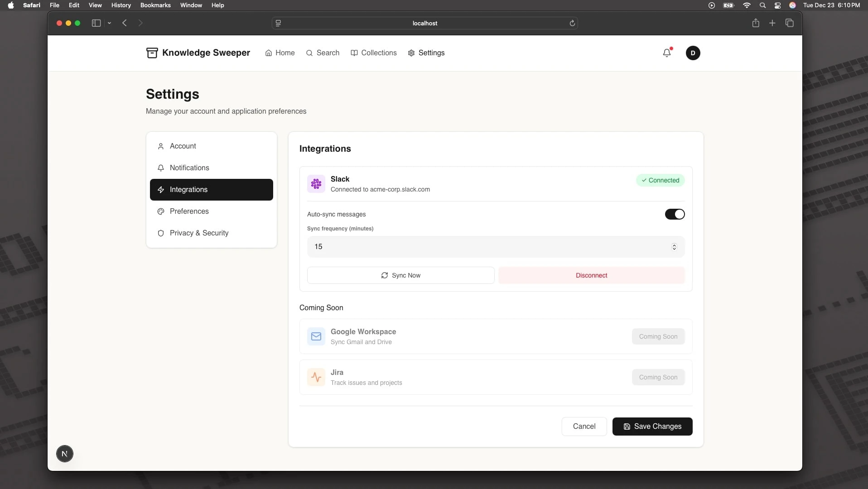The width and height of the screenshot is (868, 489).
Task: Click the 'Connected to acme-corp.slack.com' text
Action: click(x=381, y=190)
